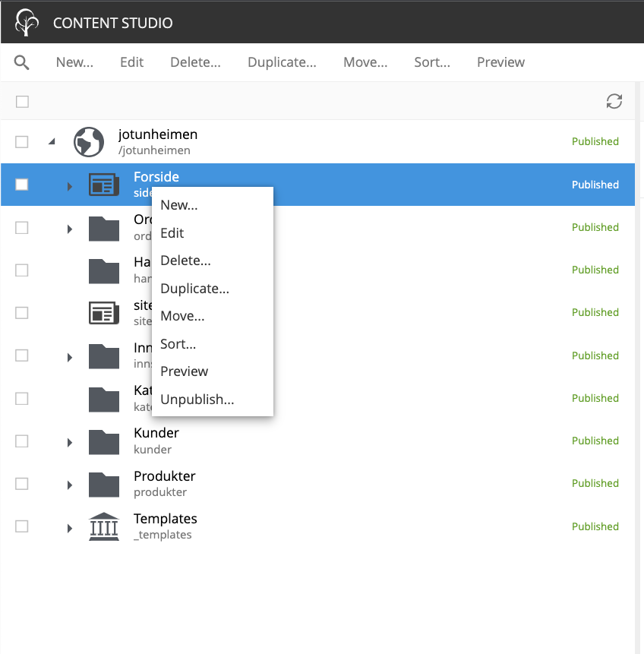Click the jotunheimen globe site icon
Viewport: 644px width, 654px height.
point(89,142)
